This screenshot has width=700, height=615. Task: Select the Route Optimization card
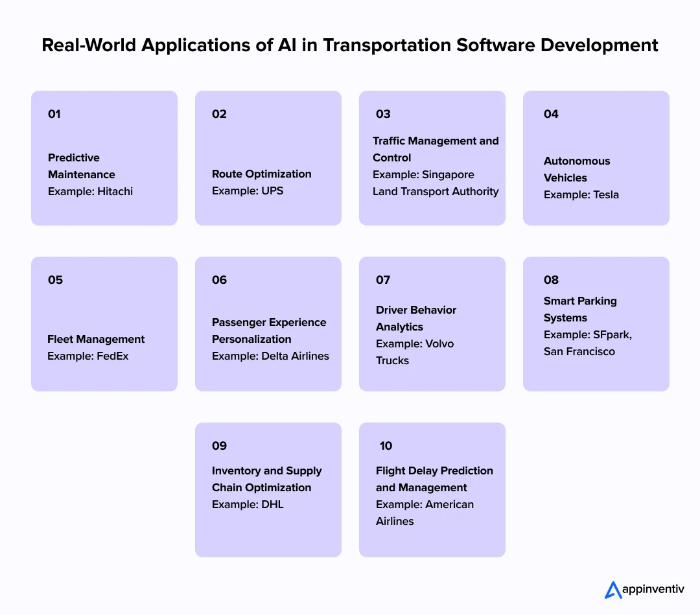(x=268, y=157)
